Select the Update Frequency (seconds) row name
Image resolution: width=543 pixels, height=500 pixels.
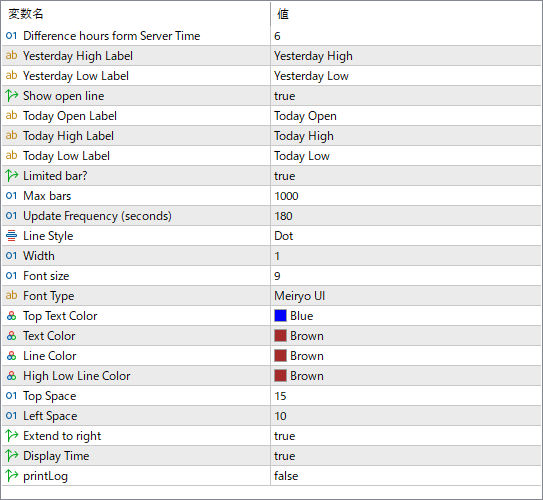pyautogui.click(x=97, y=216)
